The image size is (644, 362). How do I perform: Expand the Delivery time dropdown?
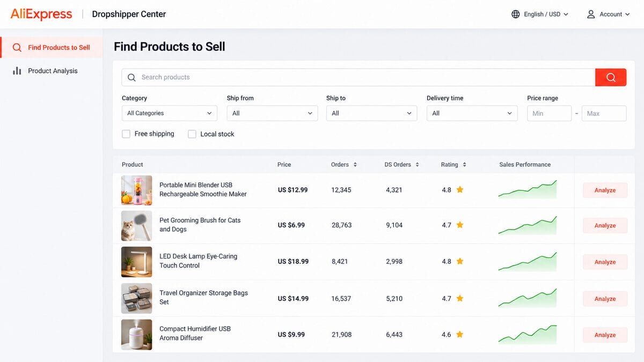tap(472, 113)
